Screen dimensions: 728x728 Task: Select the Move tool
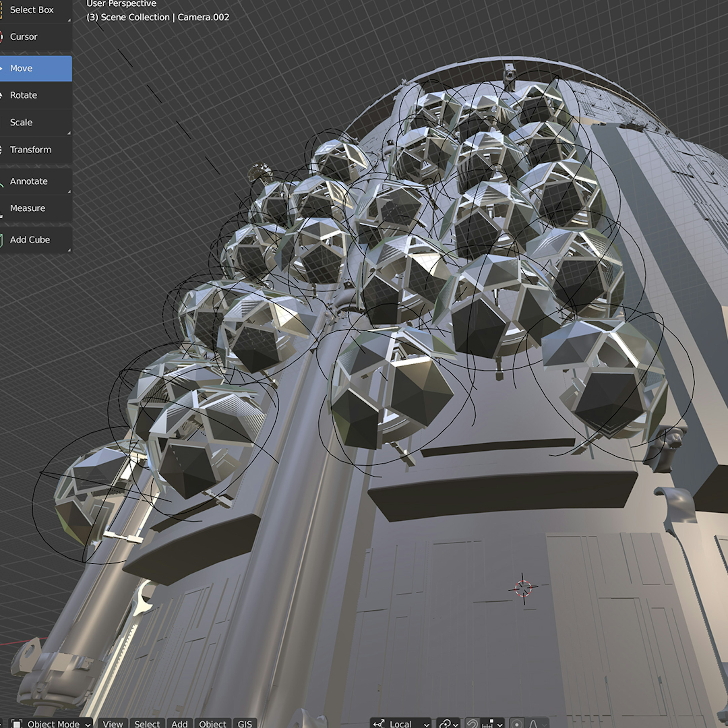tap(36, 68)
